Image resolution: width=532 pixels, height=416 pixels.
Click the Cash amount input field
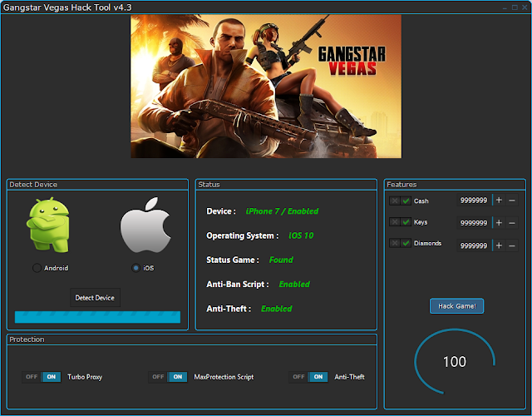pyautogui.click(x=474, y=201)
